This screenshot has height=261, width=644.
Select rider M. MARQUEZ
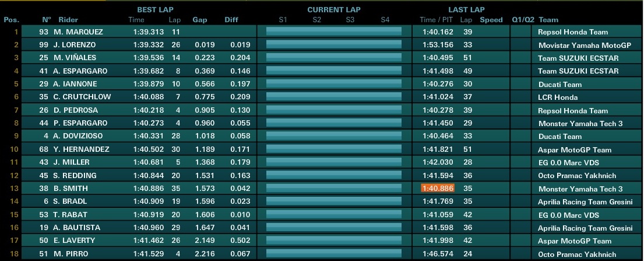[x=78, y=32]
